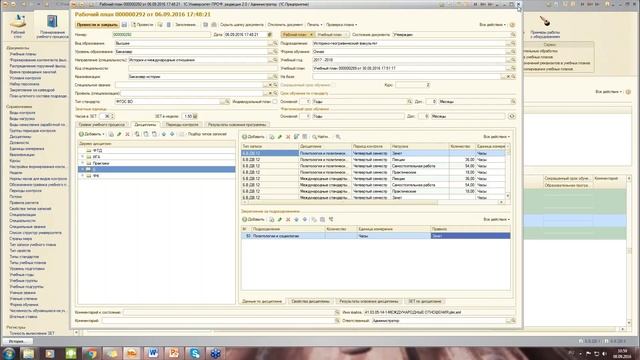
Task: Click the red delete X in tree toolbar
Action: click(127, 134)
